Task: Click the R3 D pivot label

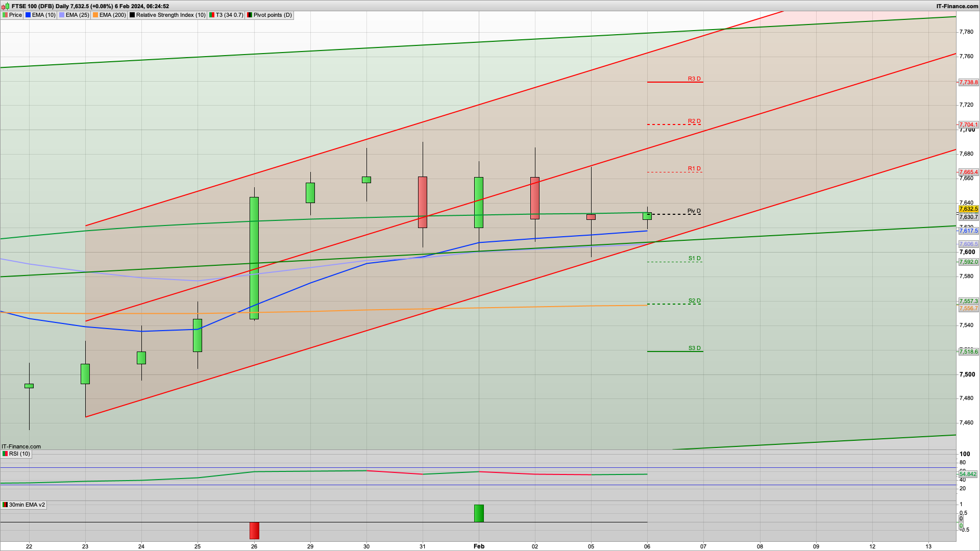Action: [x=694, y=79]
